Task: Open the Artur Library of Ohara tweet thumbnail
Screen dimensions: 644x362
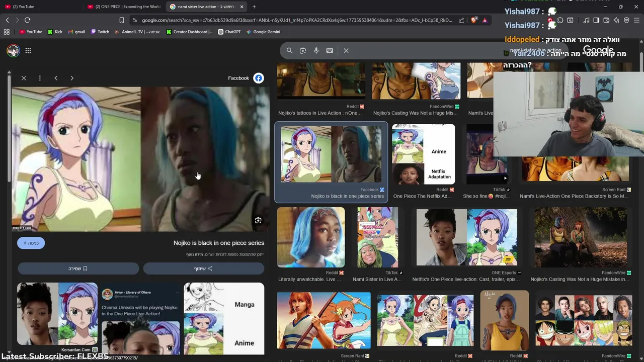Action: point(140,318)
